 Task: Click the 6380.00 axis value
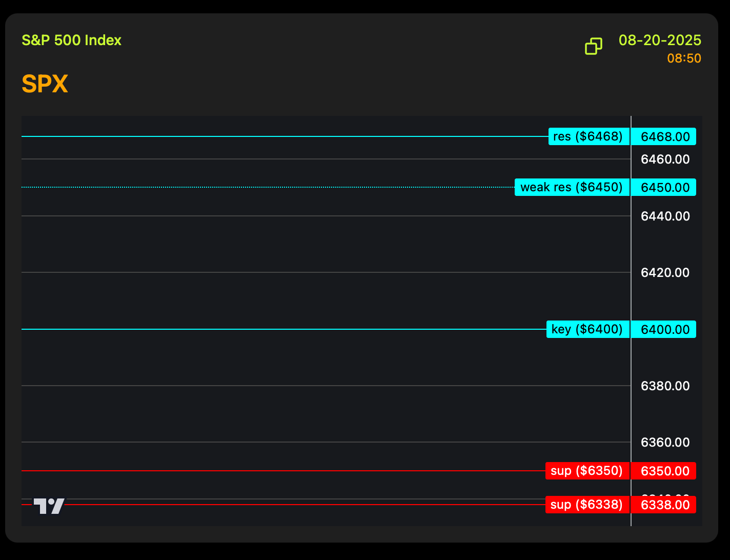[x=665, y=386]
